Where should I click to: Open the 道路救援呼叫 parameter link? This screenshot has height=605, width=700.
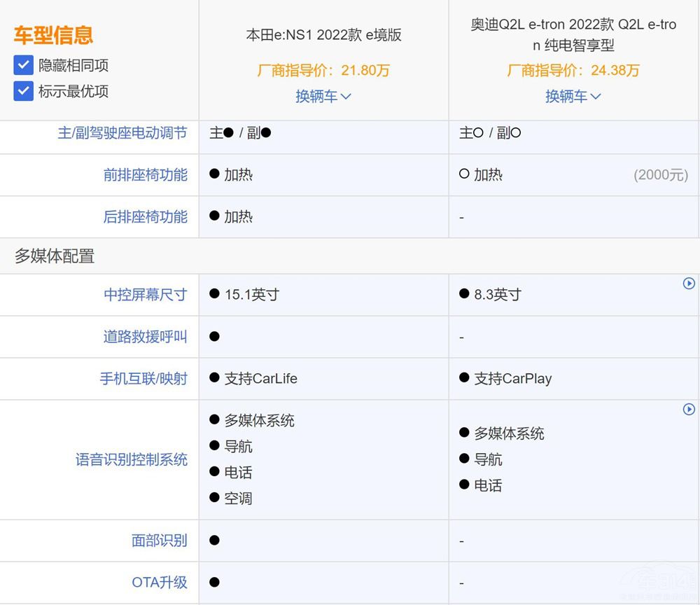[x=145, y=337]
